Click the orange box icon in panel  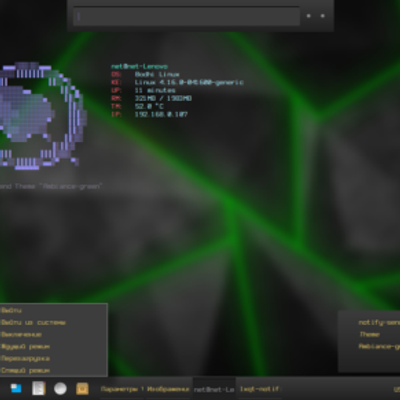tap(82, 388)
